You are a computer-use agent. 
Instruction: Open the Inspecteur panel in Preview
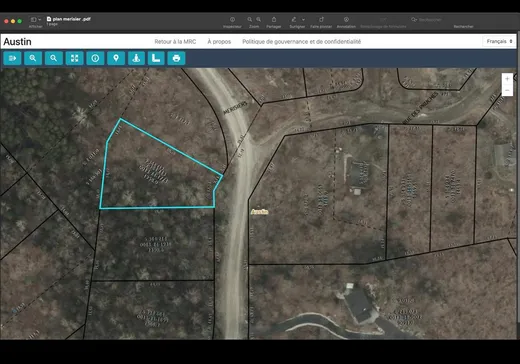232,22
